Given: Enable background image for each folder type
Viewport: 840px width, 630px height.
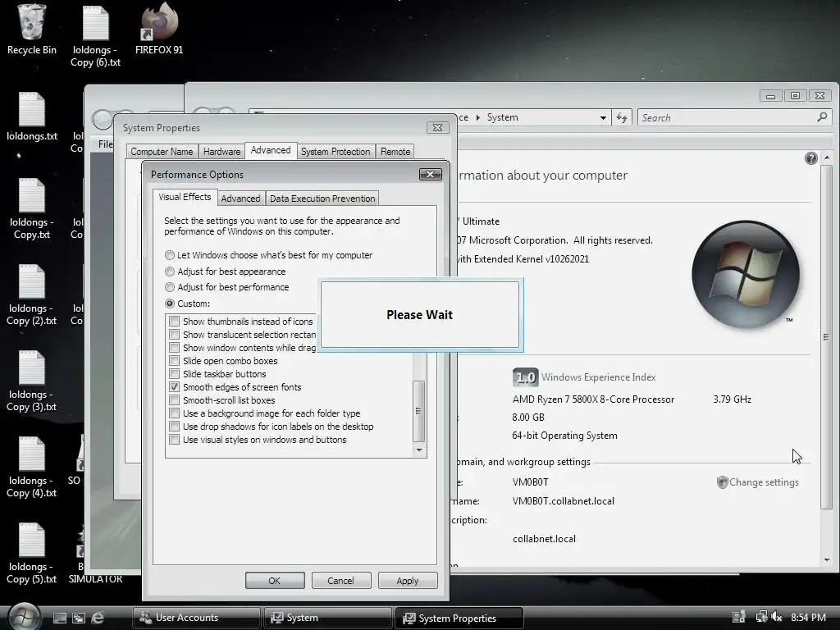Looking at the screenshot, I should [x=174, y=413].
